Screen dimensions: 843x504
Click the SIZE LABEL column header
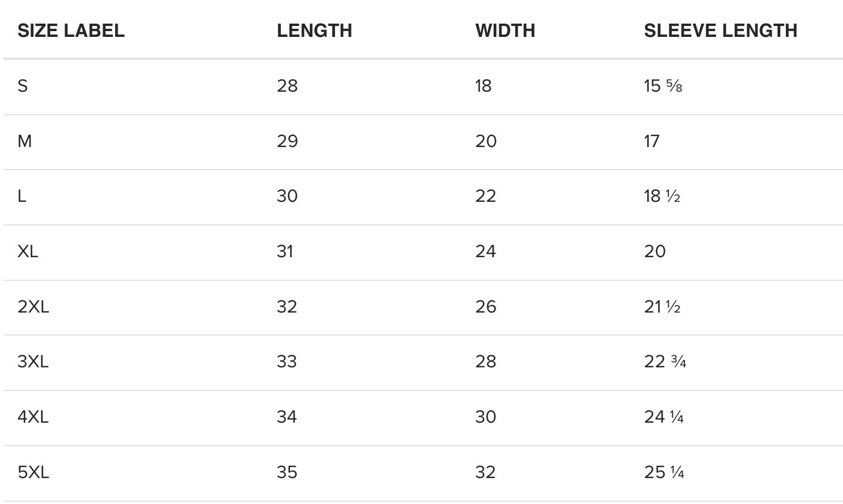(71, 31)
